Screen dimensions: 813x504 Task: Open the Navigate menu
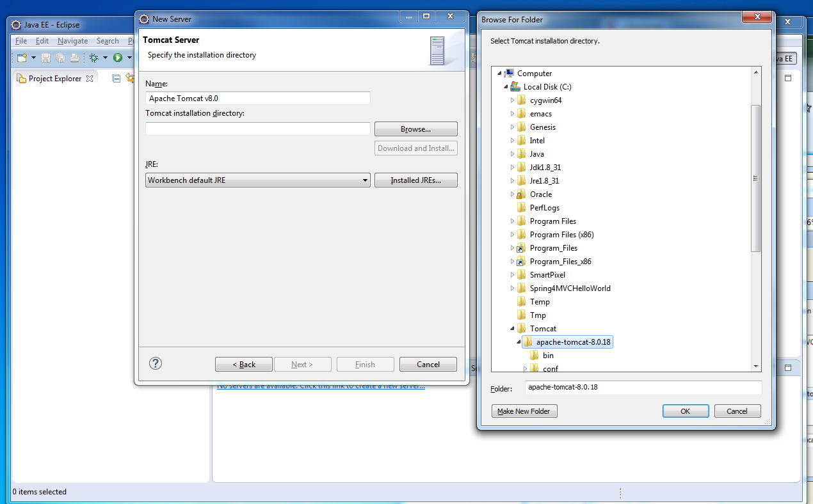pyautogui.click(x=72, y=41)
